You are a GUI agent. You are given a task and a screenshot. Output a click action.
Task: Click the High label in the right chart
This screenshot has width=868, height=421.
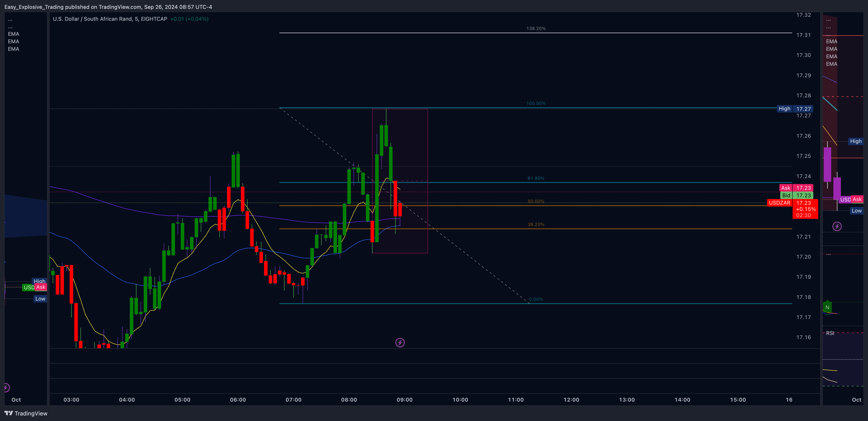coord(855,141)
